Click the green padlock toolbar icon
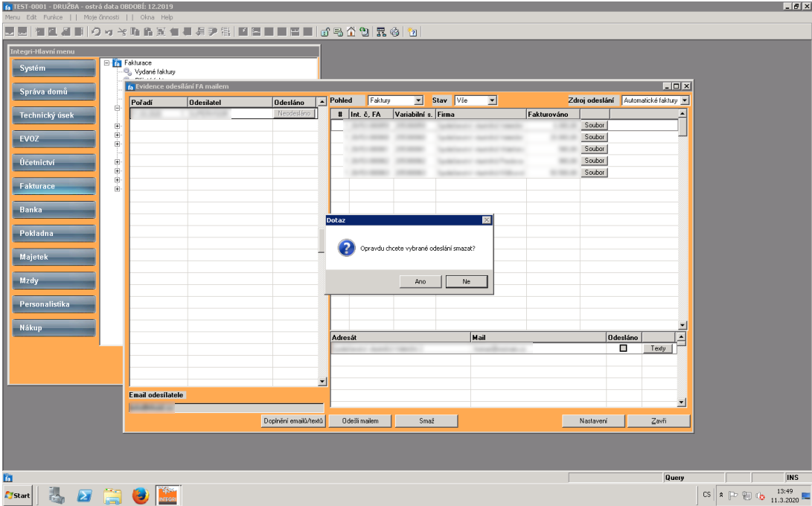This screenshot has height=506, width=812. (325, 31)
